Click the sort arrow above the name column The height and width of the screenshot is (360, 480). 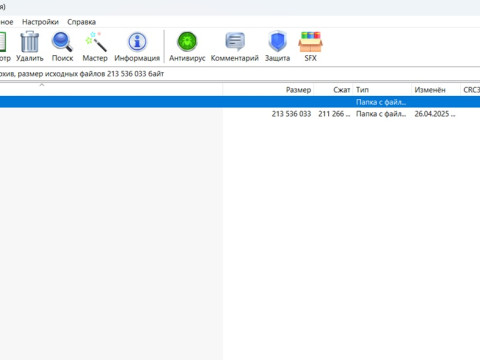(42, 85)
